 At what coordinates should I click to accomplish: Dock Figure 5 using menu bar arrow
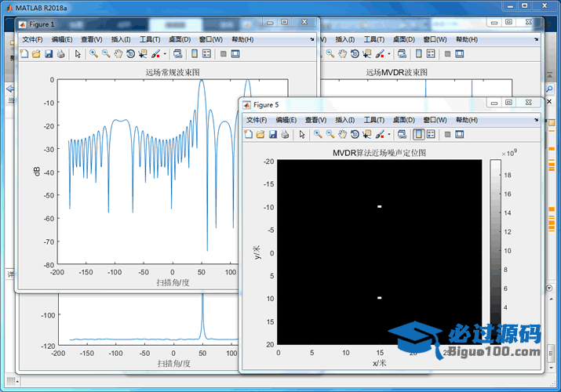coord(537,120)
